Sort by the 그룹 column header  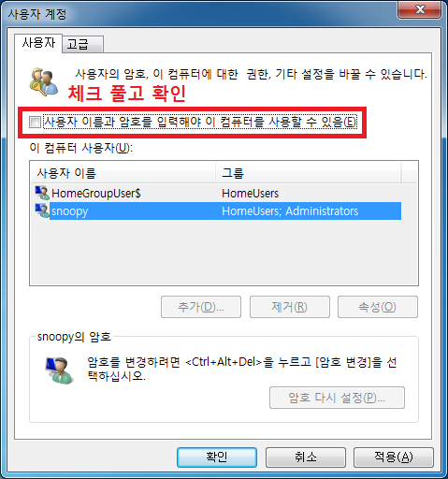point(308,173)
